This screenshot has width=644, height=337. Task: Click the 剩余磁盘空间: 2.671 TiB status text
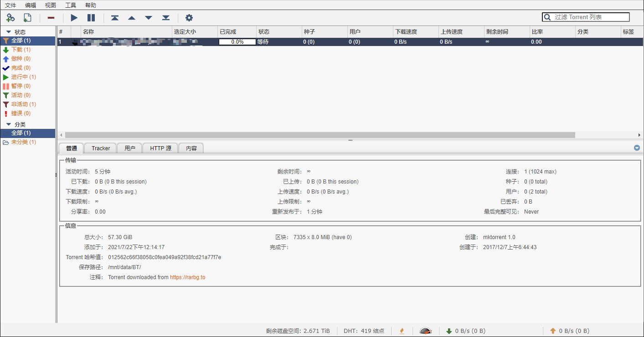(298, 331)
